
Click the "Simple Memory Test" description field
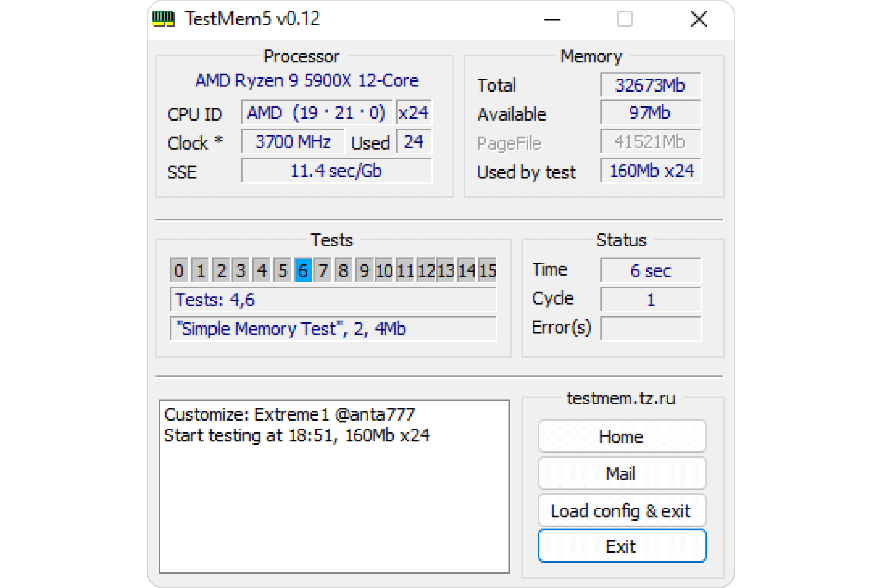[x=333, y=329]
